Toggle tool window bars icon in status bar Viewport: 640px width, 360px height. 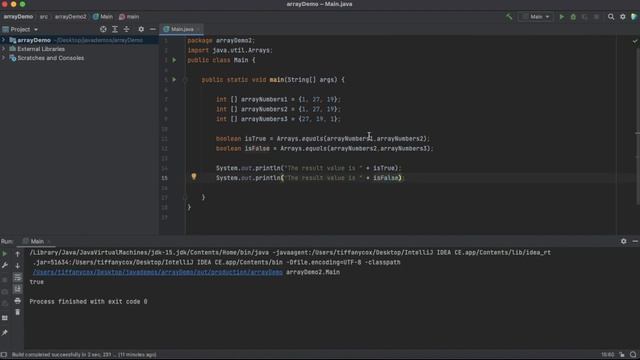point(4,355)
